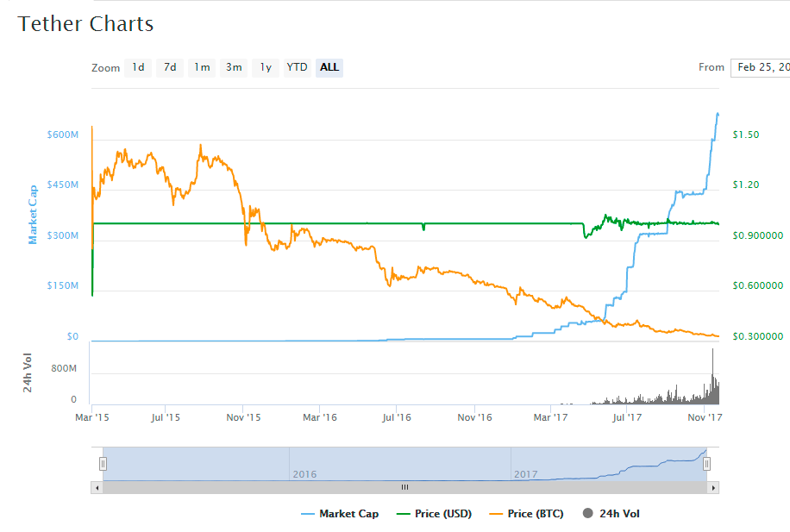Click the $1.50 price axis label
The width and height of the screenshot is (790, 532).
click(x=746, y=135)
